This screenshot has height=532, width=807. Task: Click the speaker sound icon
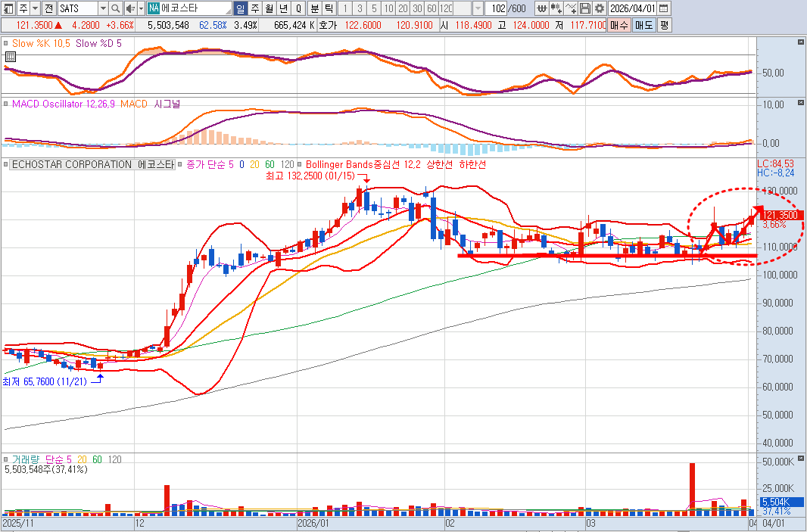[130, 8]
